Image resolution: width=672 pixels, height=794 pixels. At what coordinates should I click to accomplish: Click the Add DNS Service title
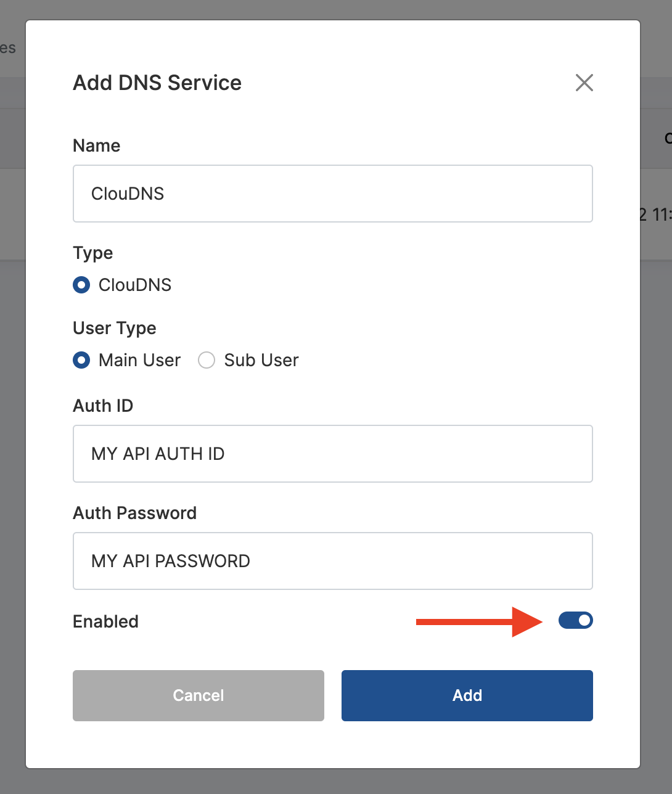[x=157, y=83]
